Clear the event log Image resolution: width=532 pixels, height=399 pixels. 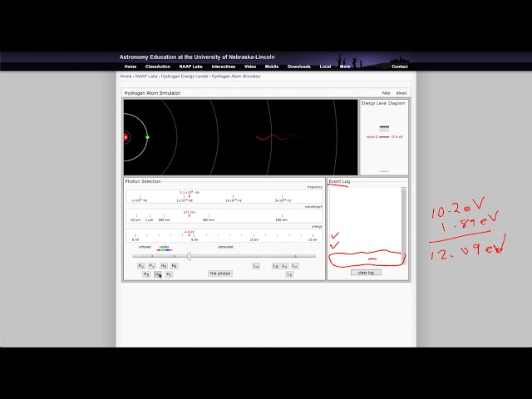pos(366,273)
